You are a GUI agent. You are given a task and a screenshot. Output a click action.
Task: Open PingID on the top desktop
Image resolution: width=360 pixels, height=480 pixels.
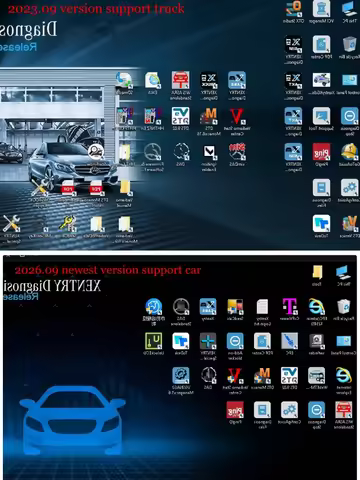pos(321,152)
